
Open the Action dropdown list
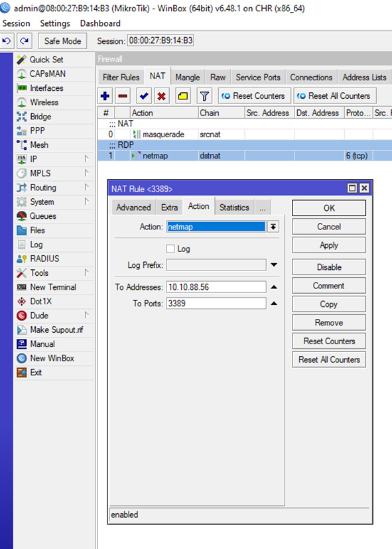pos(273,227)
